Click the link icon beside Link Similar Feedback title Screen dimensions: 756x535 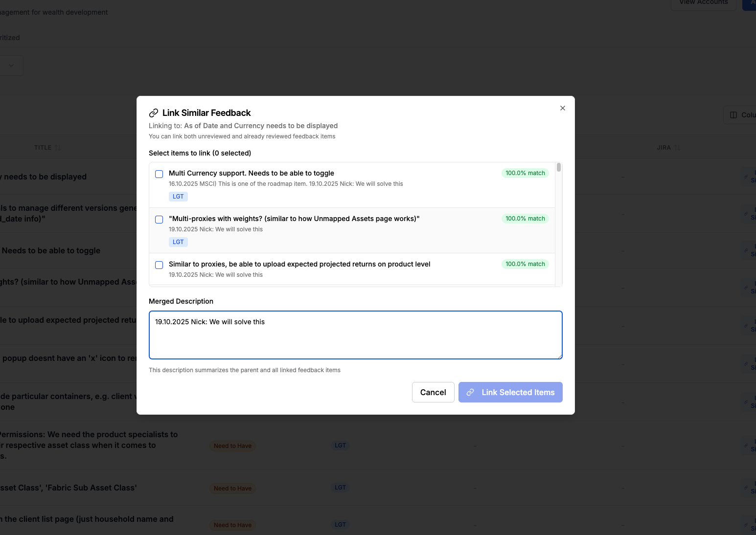[x=155, y=112]
